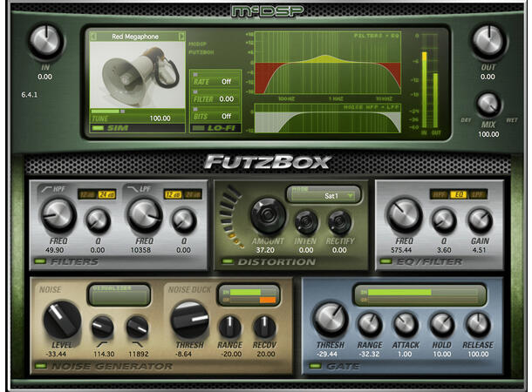The width and height of the screenshot is (532, 392).
Task: Click the Filters + EQ response graph
Action: pyautogui.click(x=328, y=63)
